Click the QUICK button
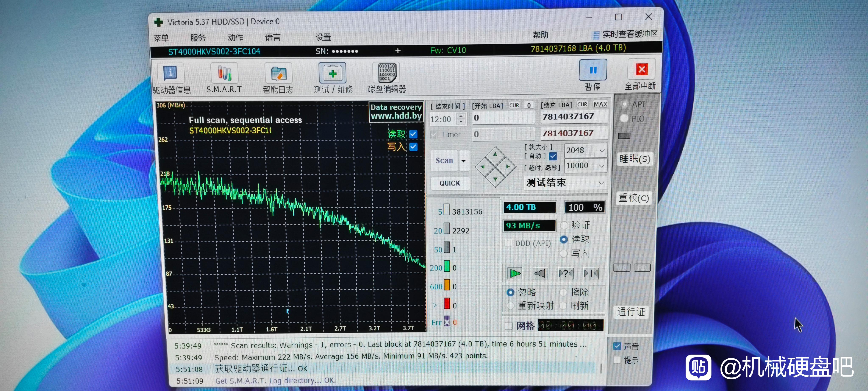 450,183
